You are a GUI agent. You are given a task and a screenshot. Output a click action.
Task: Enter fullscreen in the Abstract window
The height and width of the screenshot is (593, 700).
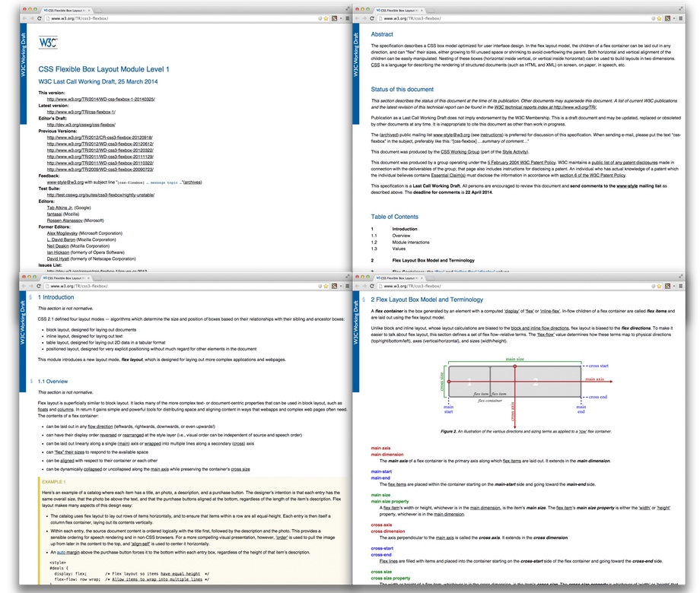click(x=681, y=9)
